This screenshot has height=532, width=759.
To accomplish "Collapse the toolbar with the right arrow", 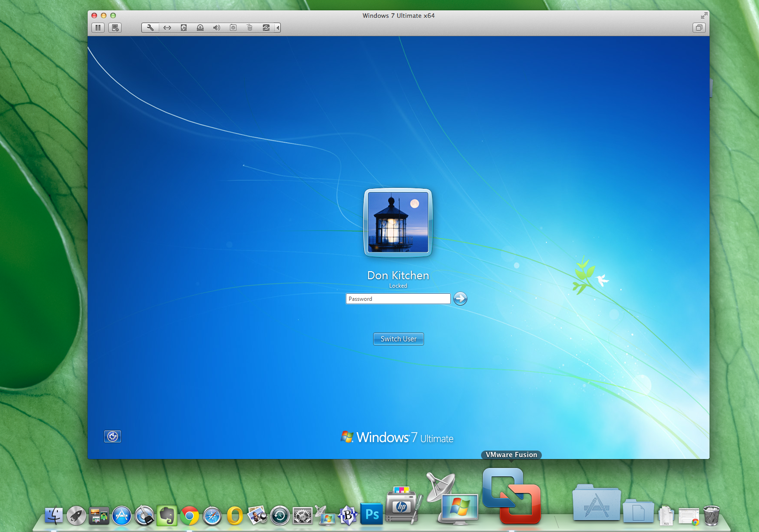I will [x=278, y=28].
